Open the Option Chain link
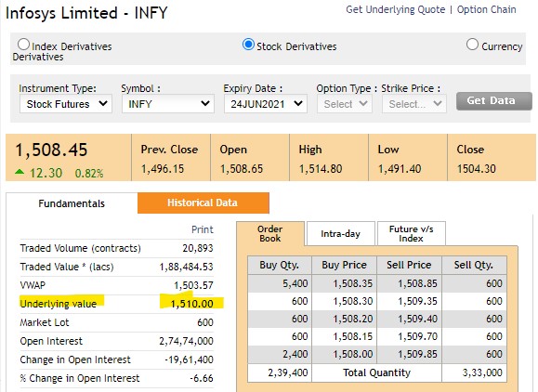 coord(486,9)
